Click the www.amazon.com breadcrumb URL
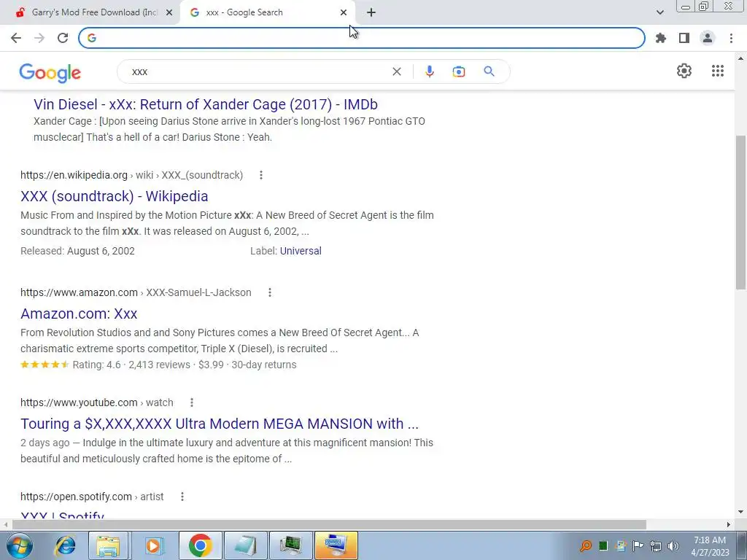This screenshot has height=560, width=747. pyautogui.click(x=79, y=292)
